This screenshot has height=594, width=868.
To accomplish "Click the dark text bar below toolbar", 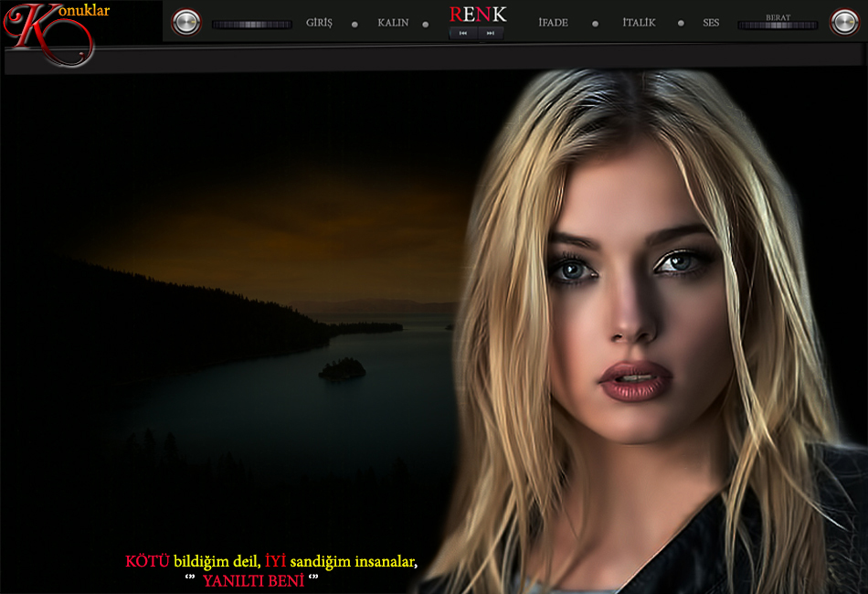I will (x=434, y=59).
